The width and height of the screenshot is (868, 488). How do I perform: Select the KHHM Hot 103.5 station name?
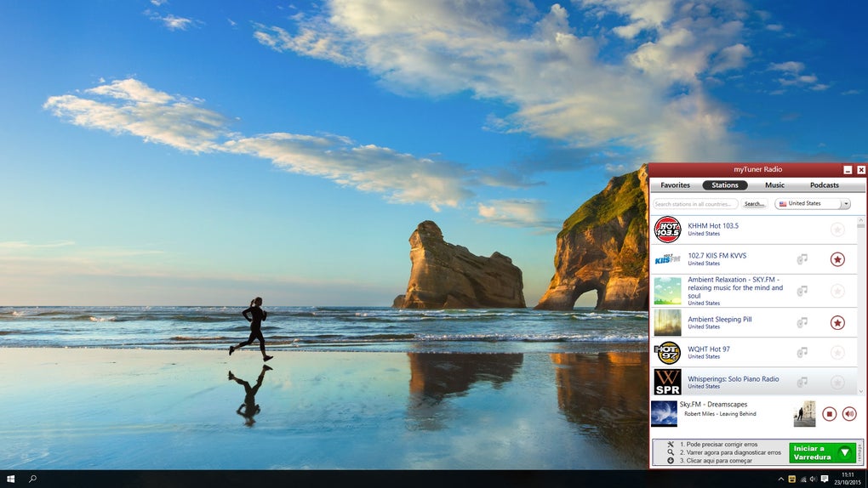tap(713, 226)
